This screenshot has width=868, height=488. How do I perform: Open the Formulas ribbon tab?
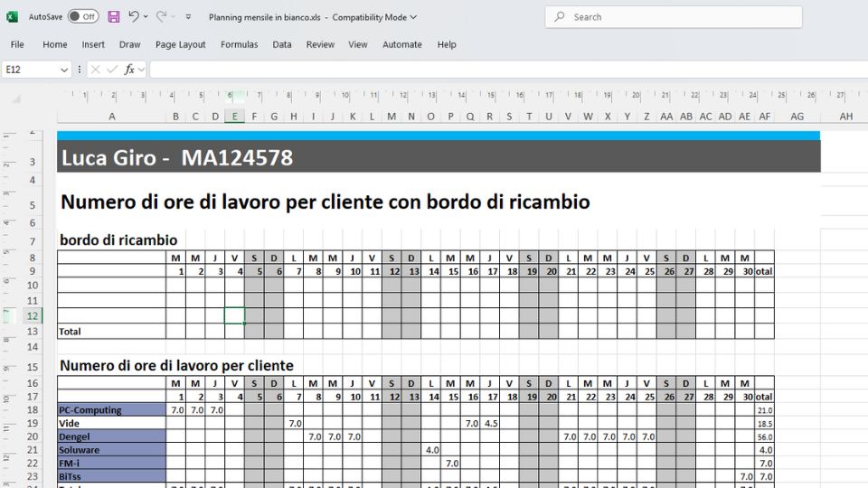point(239,44)
